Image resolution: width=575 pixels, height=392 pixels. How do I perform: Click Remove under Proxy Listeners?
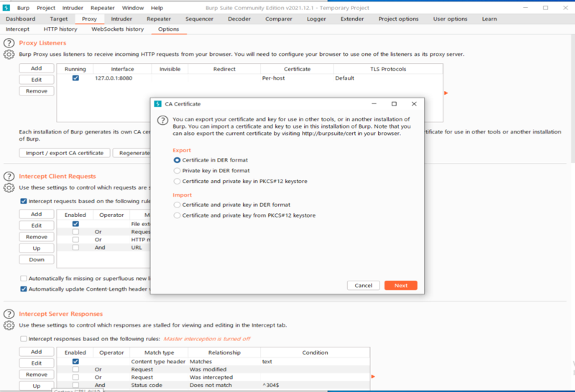point(37,91)
